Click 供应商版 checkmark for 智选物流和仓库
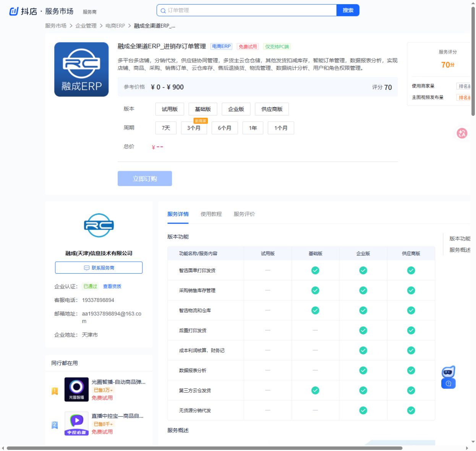This screenshot has width=476, height=451. point(411,310)
